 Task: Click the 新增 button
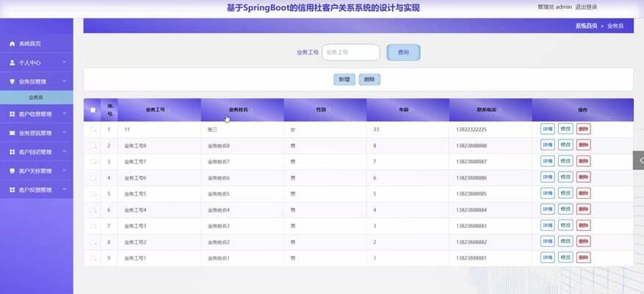point(344,79)
